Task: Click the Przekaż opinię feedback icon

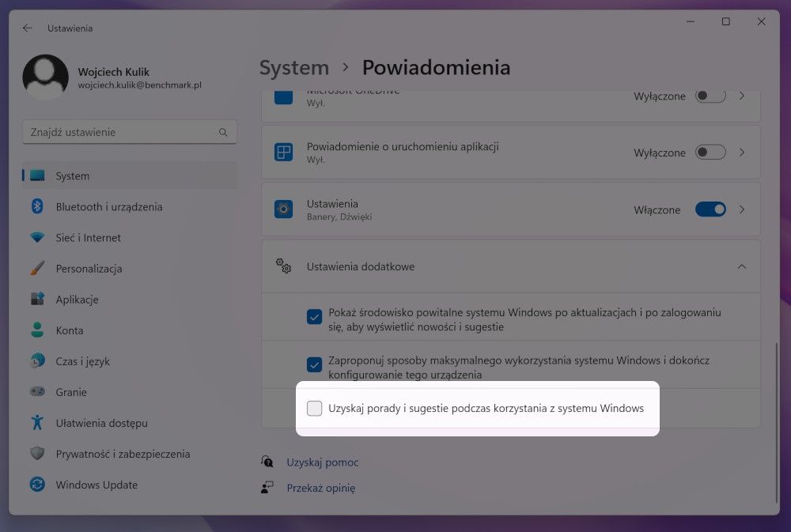Action: click(267, 487)
